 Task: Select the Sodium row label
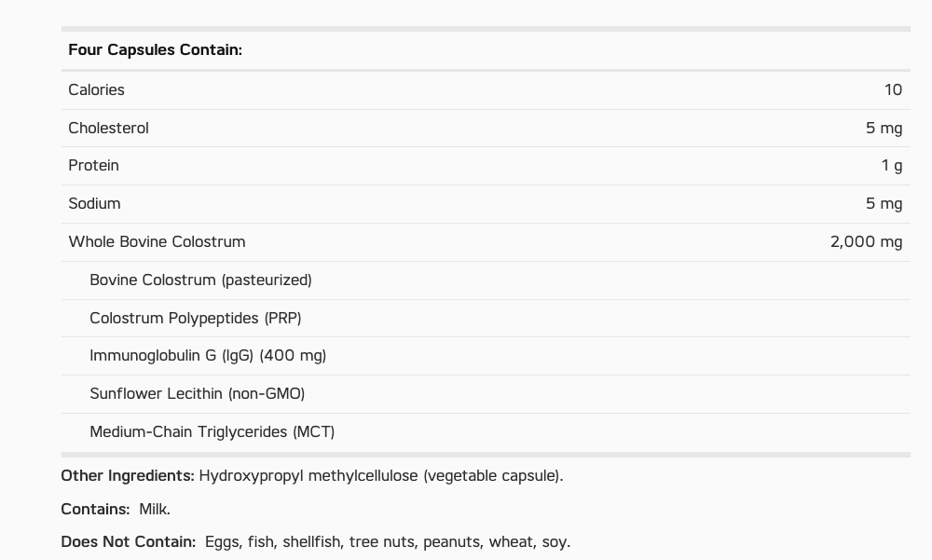(94, 203)
